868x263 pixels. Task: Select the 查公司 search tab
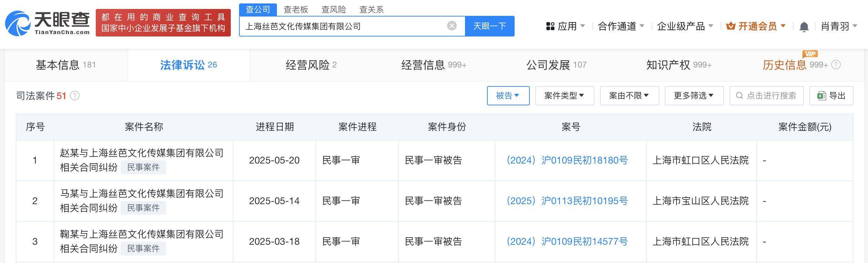click(258, 9)
